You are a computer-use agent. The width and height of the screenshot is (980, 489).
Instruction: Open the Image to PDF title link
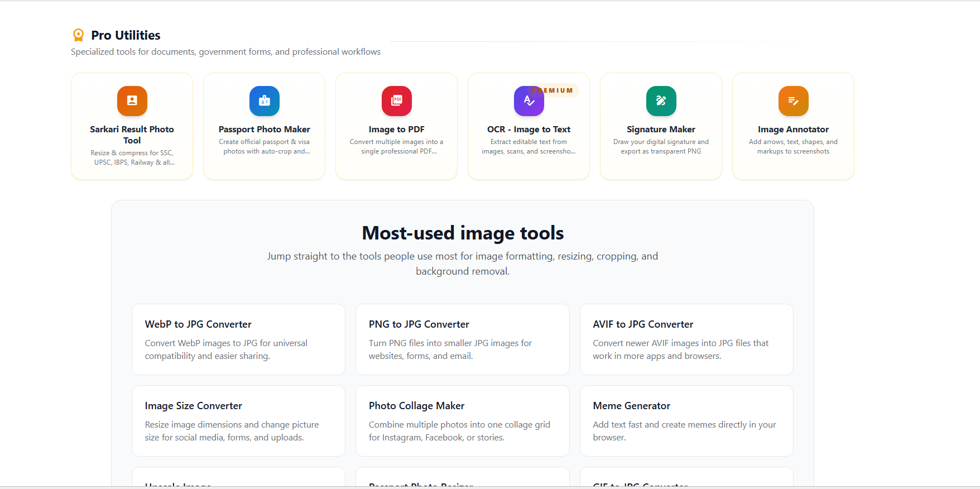397,130
